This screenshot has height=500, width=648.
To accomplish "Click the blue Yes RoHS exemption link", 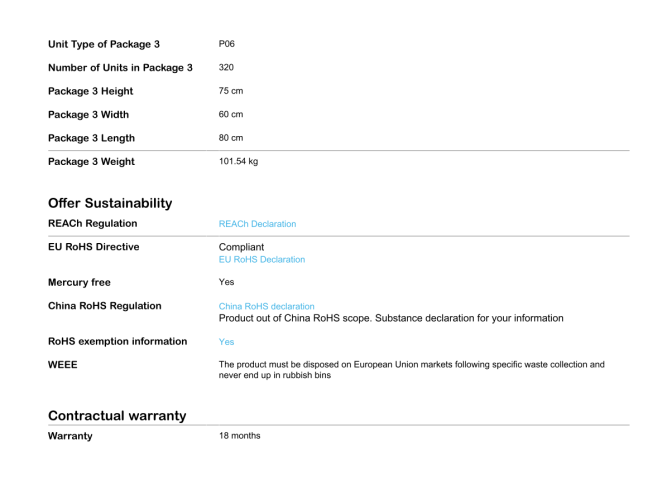I will tap(226, 342).
